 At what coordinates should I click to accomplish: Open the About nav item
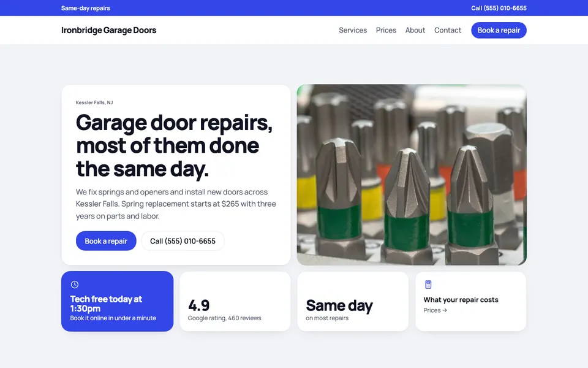(x=415, y=30)
